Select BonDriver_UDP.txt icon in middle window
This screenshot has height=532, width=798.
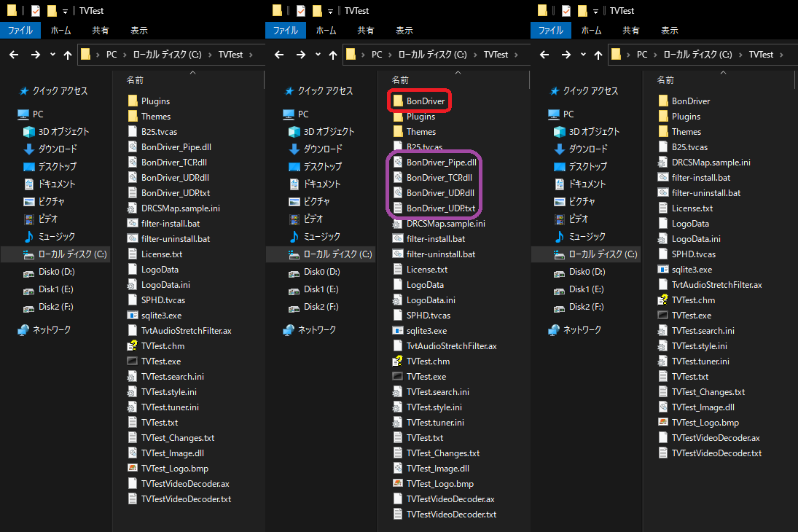(398, 208)
